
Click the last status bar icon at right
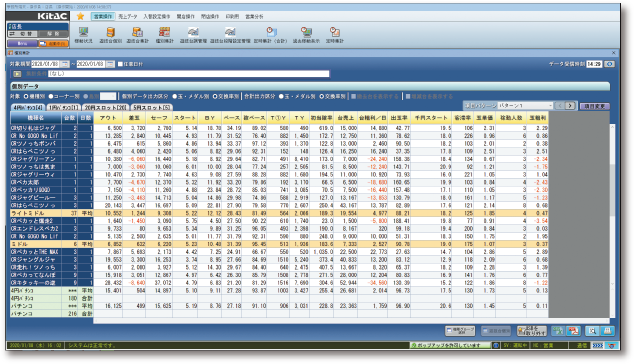point(612,345)
